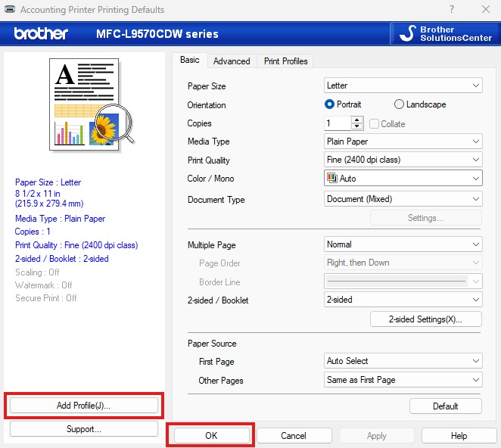Open the Color / Mono dropdown

[x=403, y=178]
